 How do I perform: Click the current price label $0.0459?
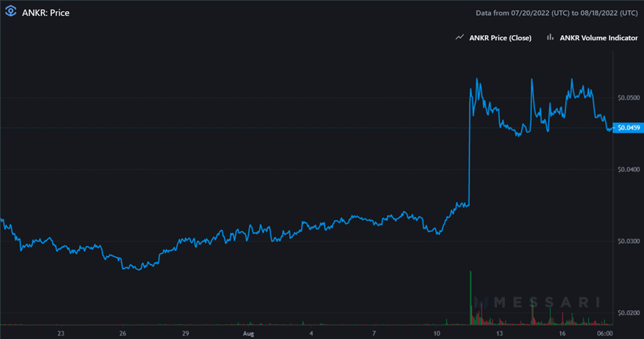pos(628,127)
